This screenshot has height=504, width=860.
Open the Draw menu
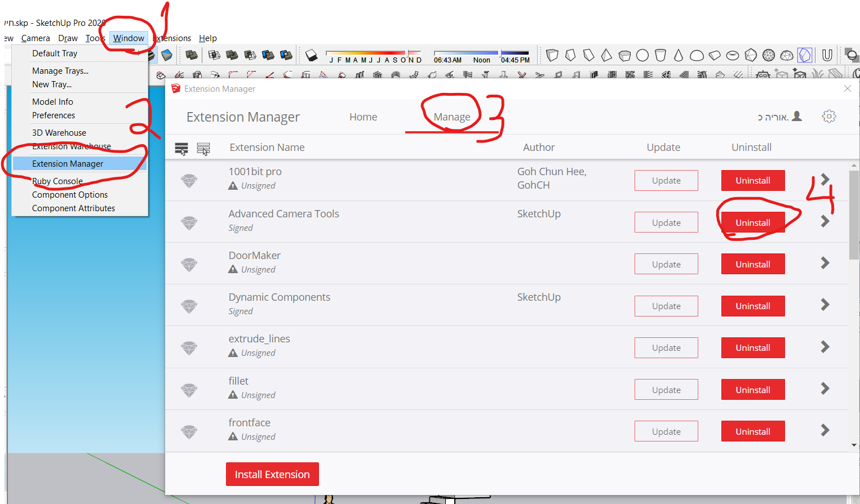click(x=68, y=38)
